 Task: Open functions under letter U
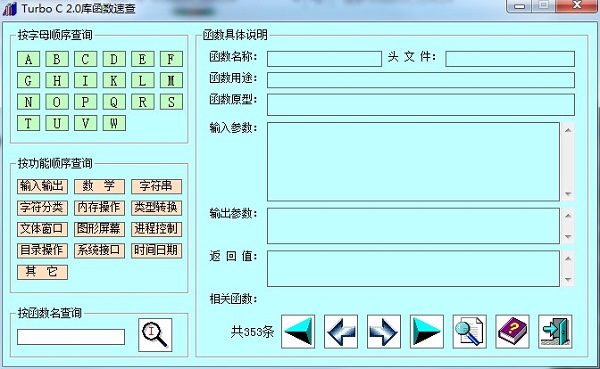coord(57,123)
